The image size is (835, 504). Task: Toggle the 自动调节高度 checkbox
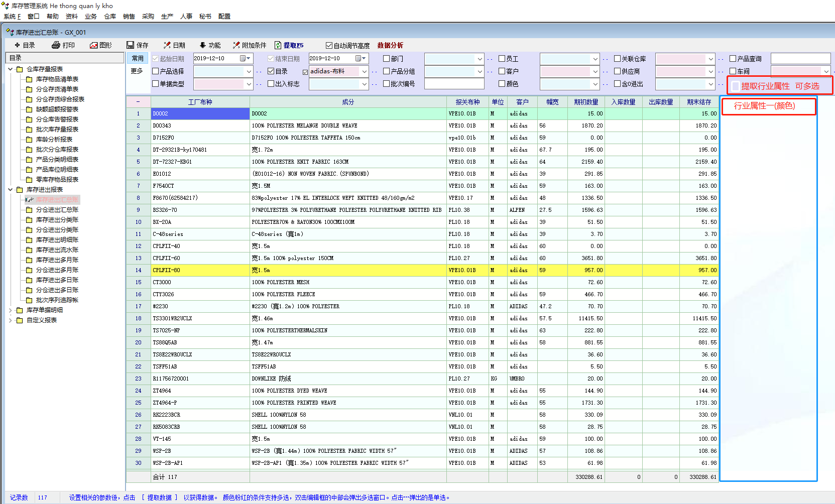pos(329,46)
